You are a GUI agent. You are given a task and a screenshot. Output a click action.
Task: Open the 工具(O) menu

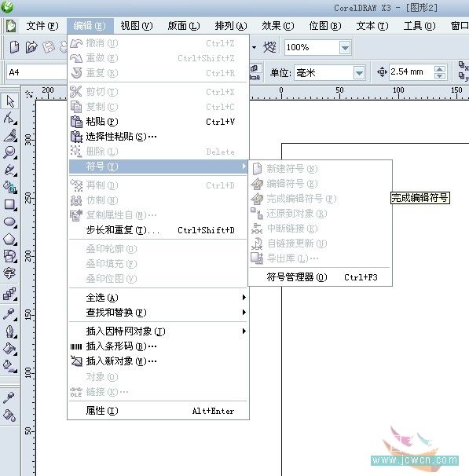[x=420, y=26]
